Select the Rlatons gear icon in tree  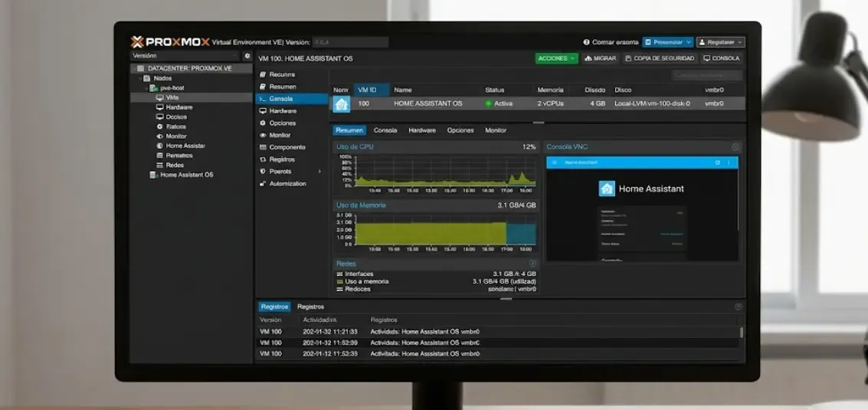[159, 126]
